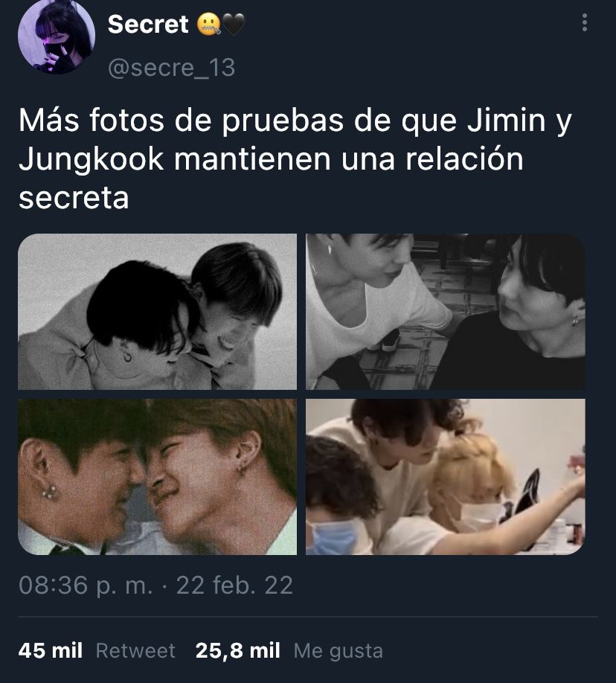Open the top-left black-and-white hugging photo

tap(157, 312)
